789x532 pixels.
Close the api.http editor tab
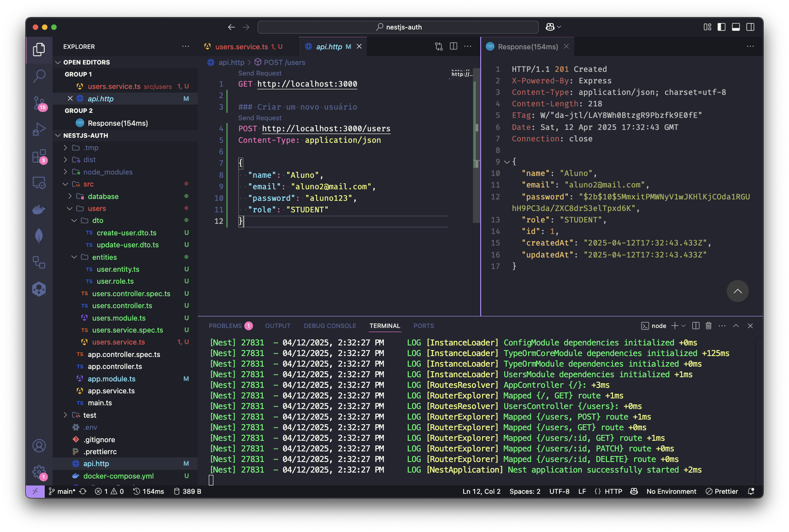(359, 47)
